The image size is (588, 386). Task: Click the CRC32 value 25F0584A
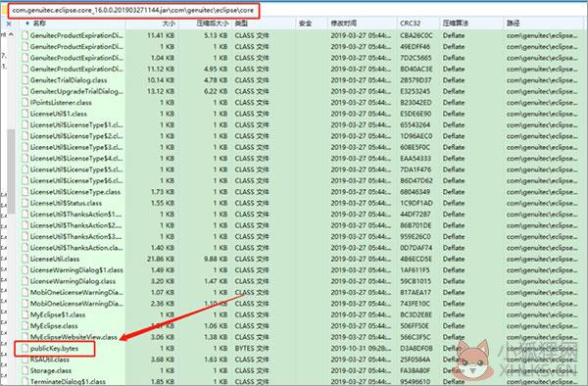[x=416, y=360]
